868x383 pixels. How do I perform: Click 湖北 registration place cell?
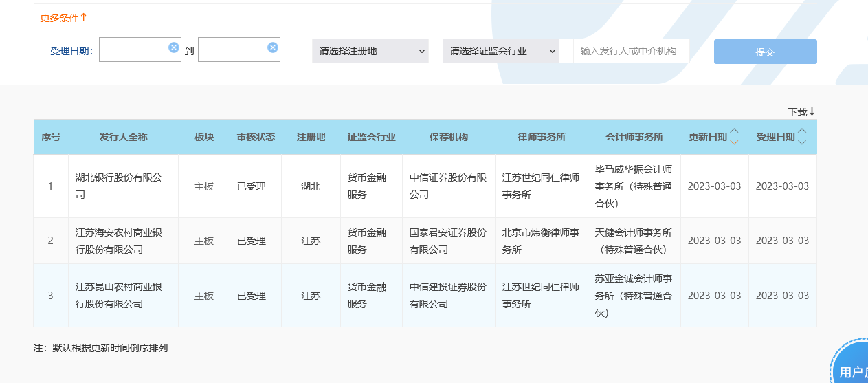(x=311, y=186)
